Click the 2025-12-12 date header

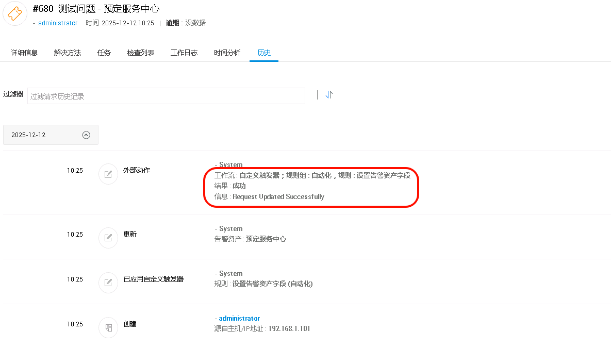(29, 135)
